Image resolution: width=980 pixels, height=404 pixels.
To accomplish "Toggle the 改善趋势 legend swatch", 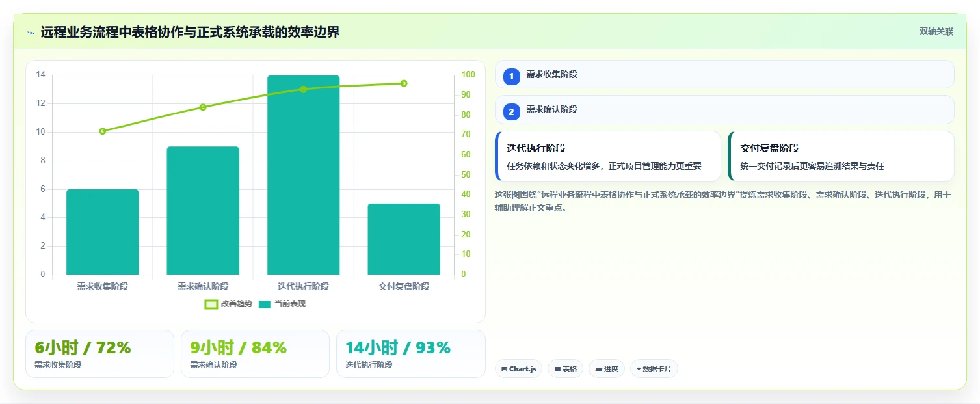I will 211,304.
